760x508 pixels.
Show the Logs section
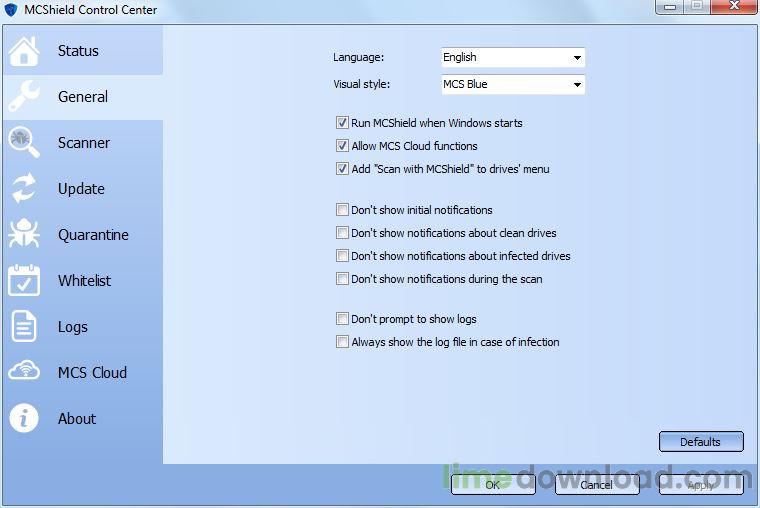pyautogui.click(x=83, y=326)
